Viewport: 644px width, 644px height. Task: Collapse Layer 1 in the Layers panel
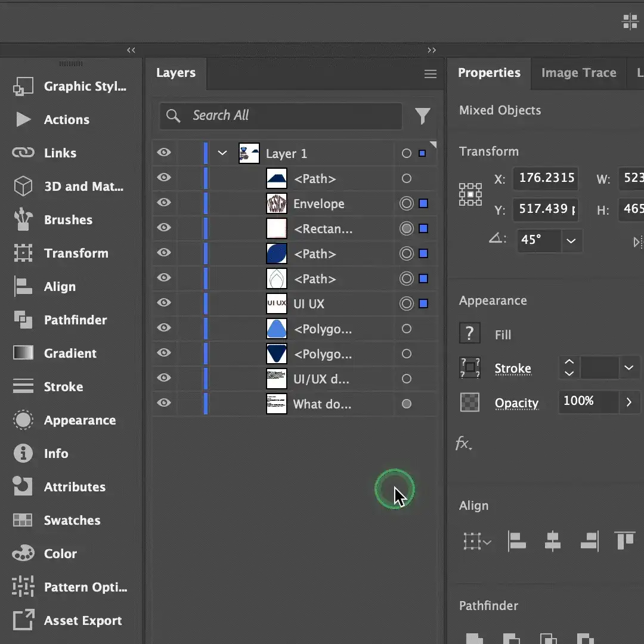(221, 153)
